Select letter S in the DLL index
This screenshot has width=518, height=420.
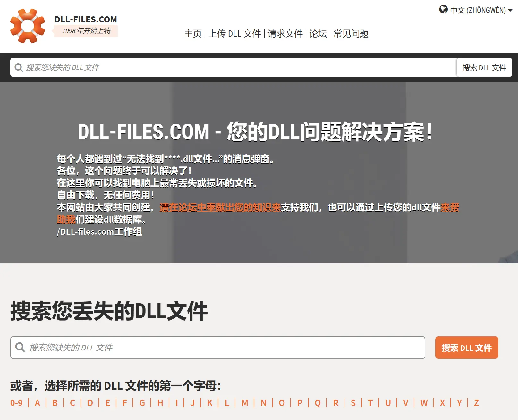(x=353, y=403)
